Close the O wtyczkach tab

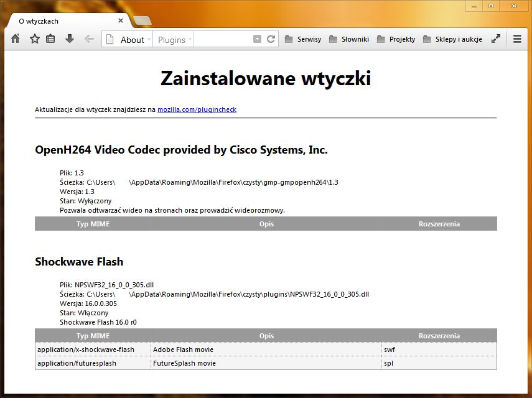coord(121,21)
